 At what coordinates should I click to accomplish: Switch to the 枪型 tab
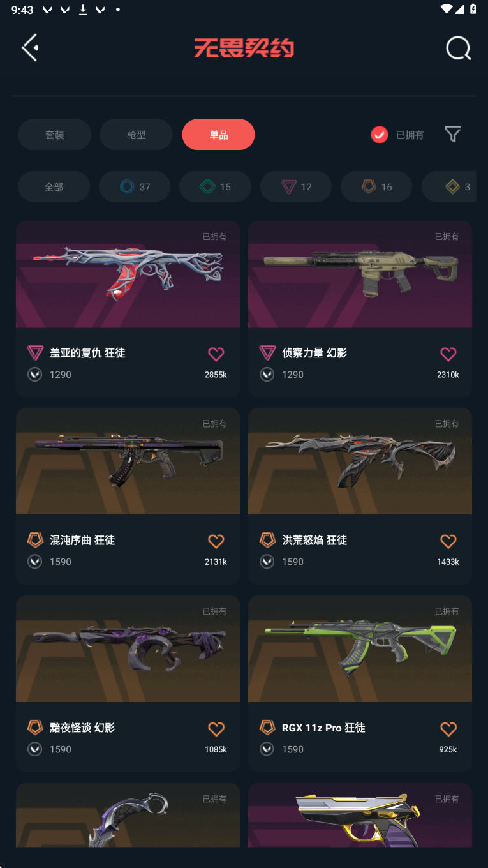point(137,135)
